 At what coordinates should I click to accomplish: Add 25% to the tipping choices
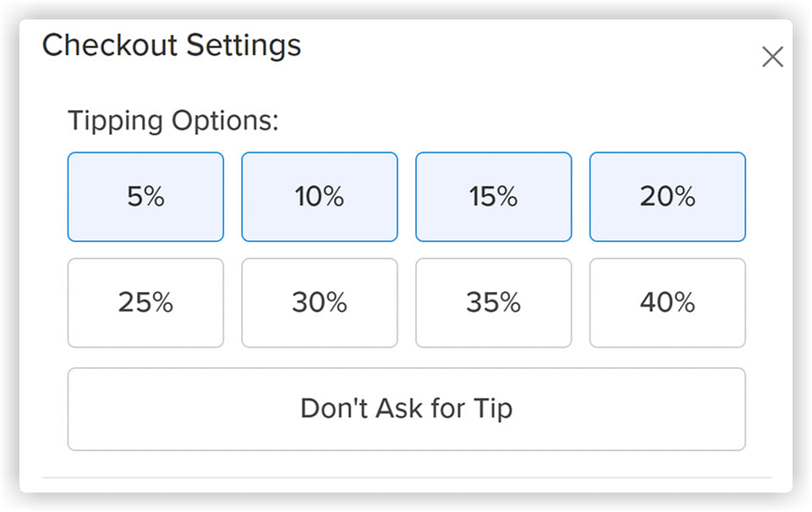[145, 303]
